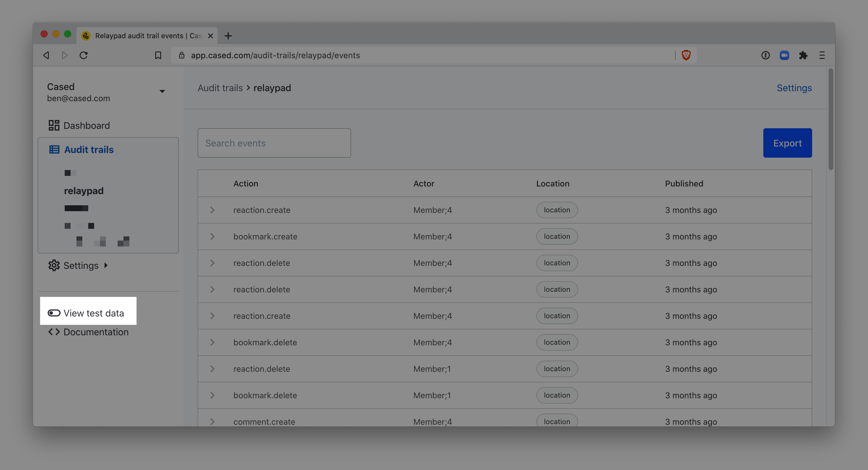Open the Settings link at top right

(x=794, y=88)
